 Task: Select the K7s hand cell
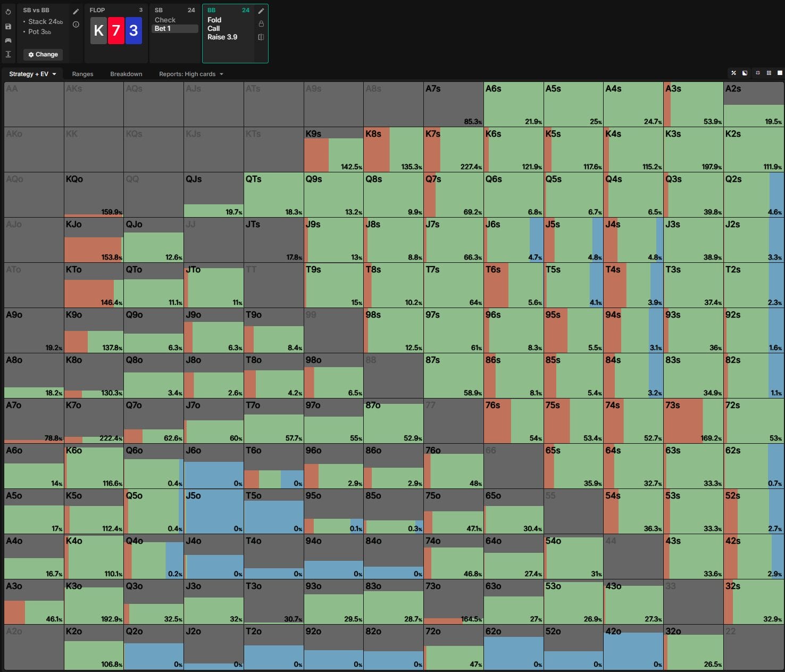coord(453,150)
